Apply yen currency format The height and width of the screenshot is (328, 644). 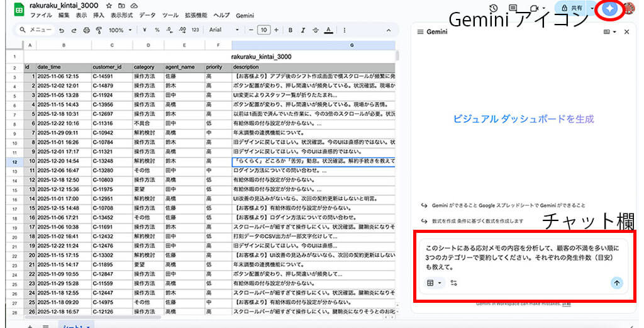pos(145,30)
